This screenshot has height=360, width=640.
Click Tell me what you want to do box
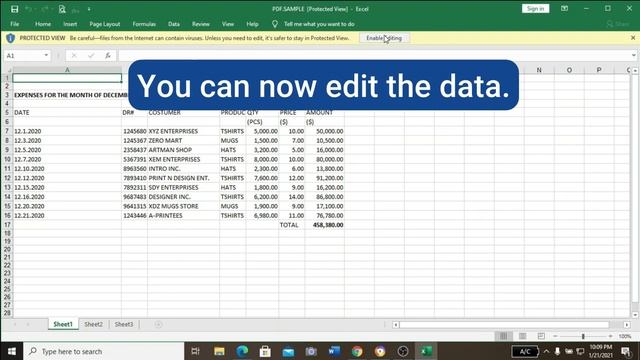[319, 24]
